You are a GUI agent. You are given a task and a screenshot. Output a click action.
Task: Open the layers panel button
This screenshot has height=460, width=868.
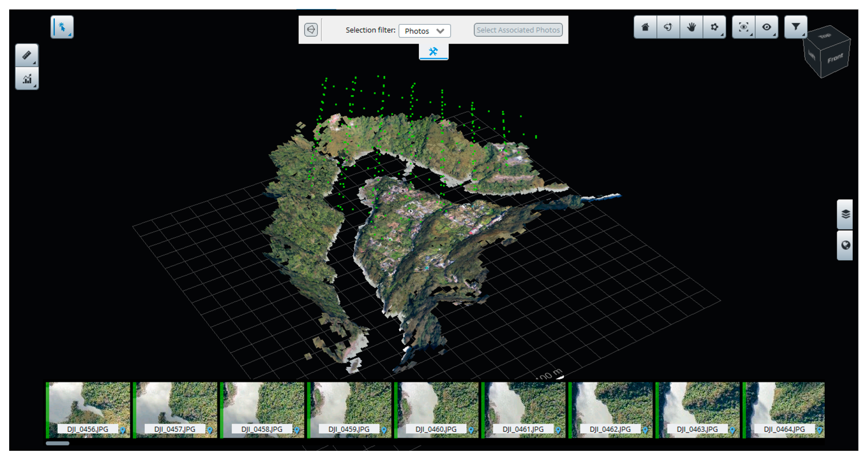(x=845, y=214)
